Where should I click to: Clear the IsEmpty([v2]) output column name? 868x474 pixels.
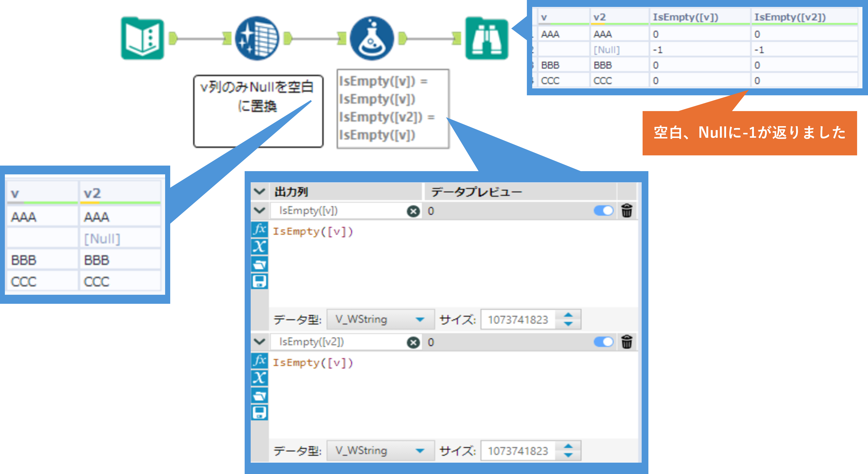pos(413,343)
